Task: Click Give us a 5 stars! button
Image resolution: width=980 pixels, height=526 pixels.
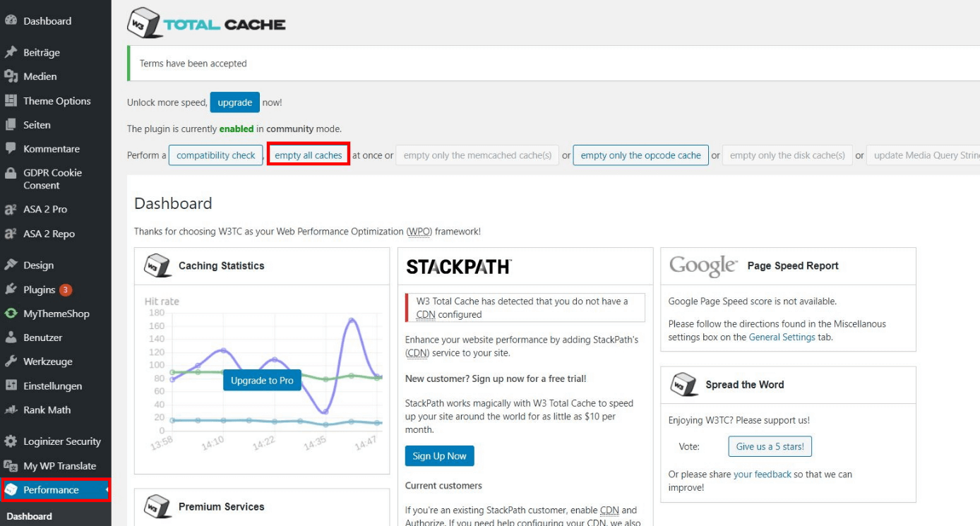Action: click(x=770, y=446)
